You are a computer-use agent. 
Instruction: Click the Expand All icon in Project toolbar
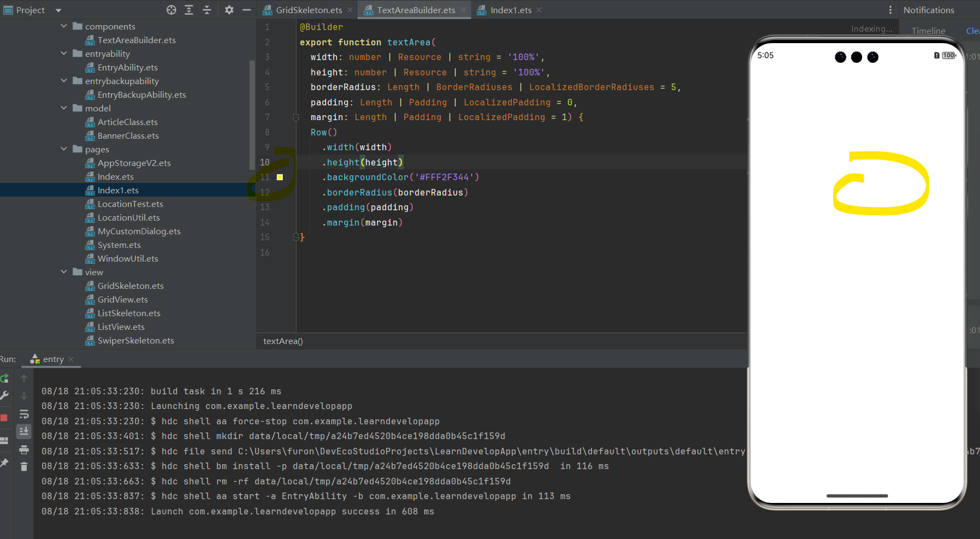pos(189,10)
